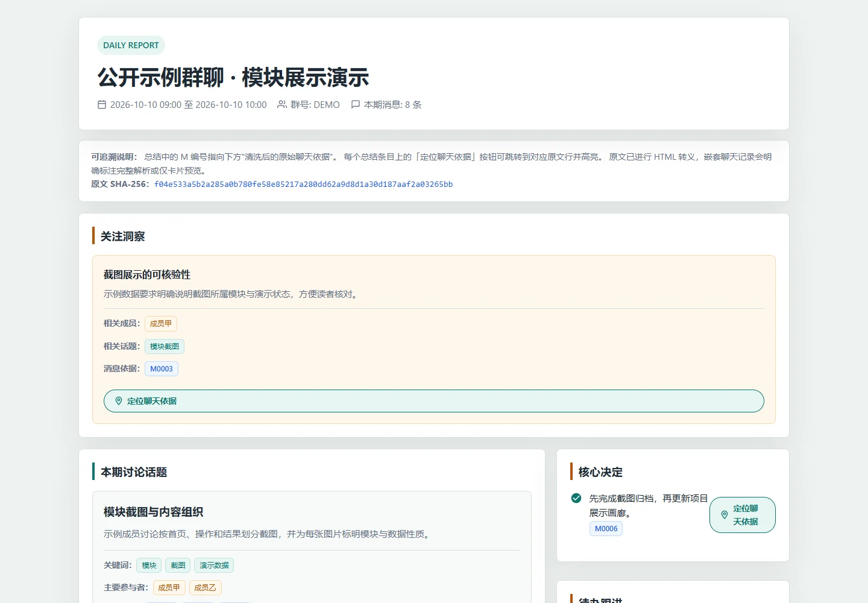Click the chat bubble icon beside 本期消息
868x603 pixels.
356,104
